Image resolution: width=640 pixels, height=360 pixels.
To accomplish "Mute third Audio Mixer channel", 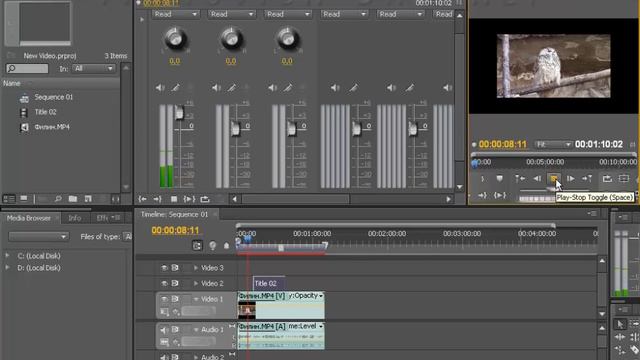I will point(273,87).
